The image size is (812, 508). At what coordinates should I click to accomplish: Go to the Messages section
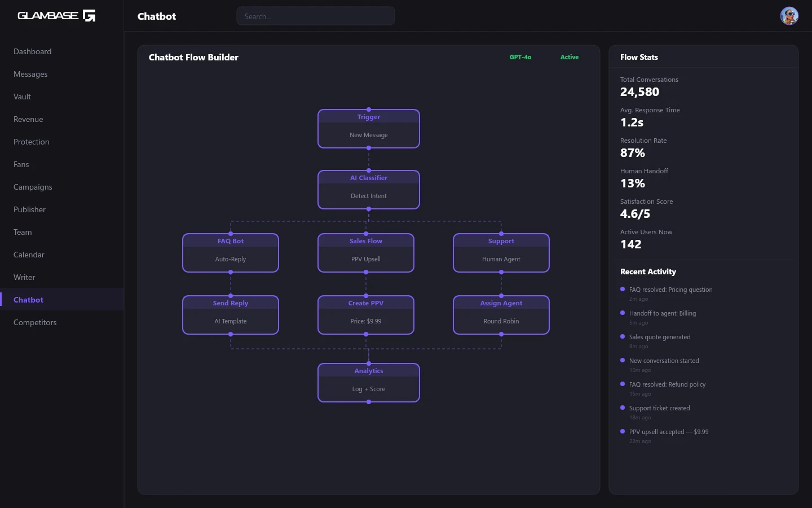click(x=30, y=74)
